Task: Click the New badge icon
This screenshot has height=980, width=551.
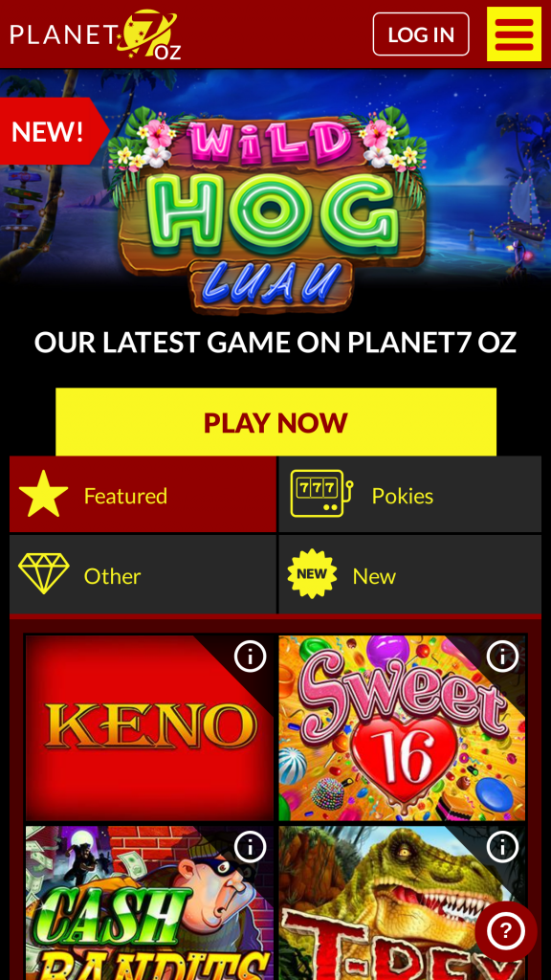Action: (x=312, y=574)
